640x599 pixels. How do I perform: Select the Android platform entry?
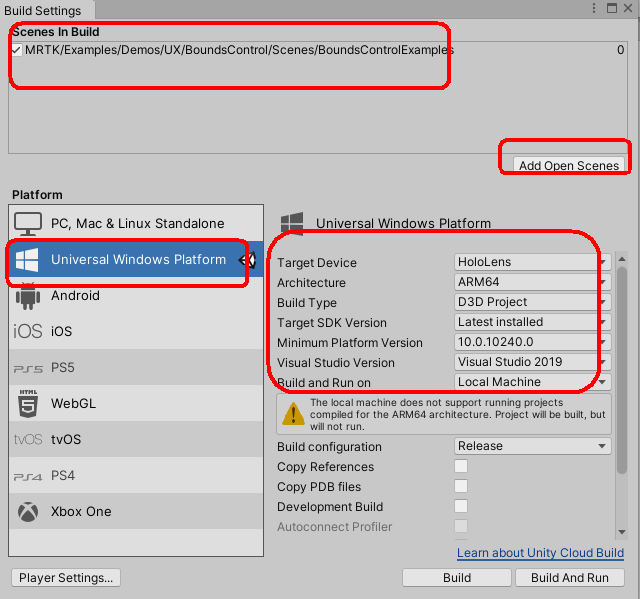click(x=136, y=295)
